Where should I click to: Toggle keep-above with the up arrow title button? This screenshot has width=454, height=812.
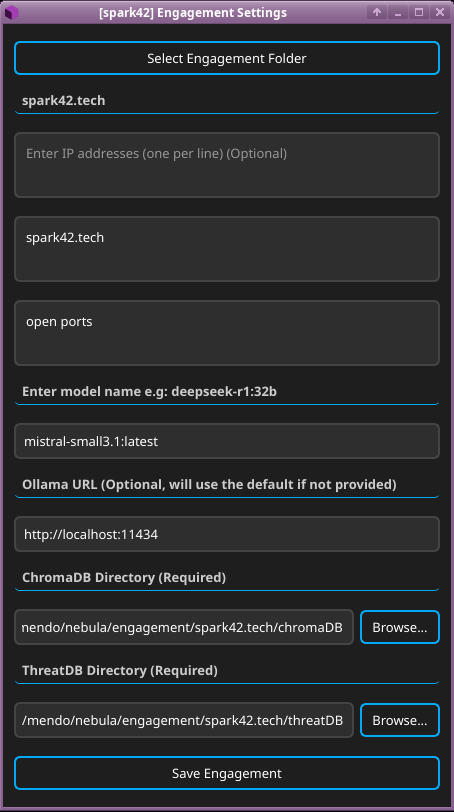point(377,12)
